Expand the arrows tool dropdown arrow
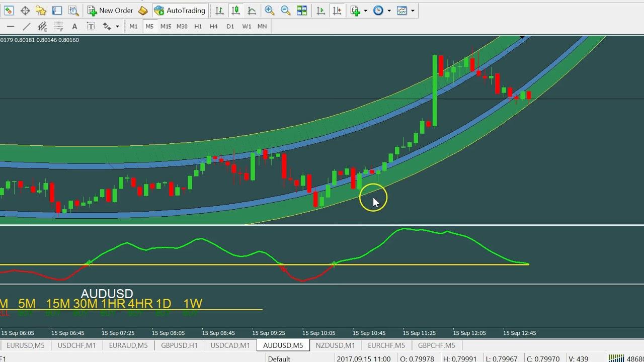Screen dimensions: 644x362 [x=117, y=26]
